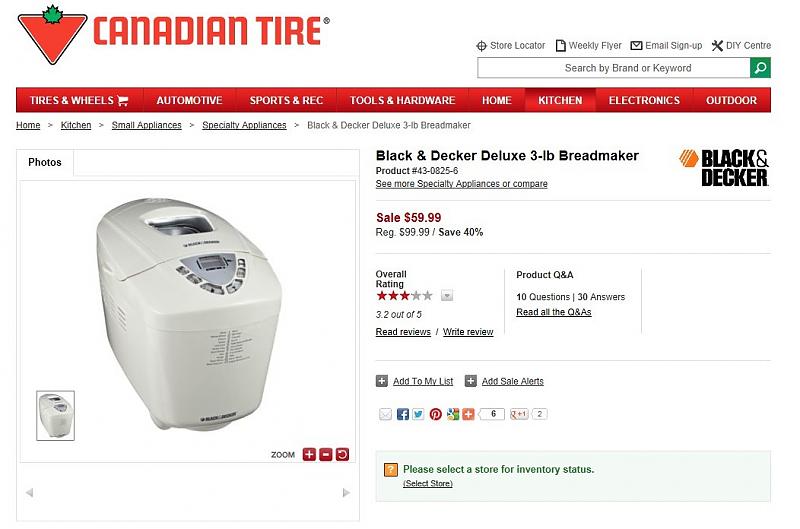Pin this product on Pinterest
The width and height of the screenshot is (800, 529).
435,414
